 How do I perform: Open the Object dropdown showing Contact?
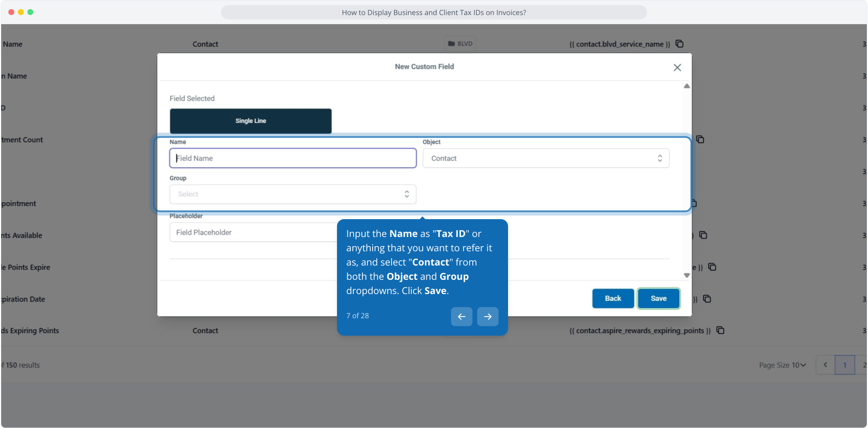click(546, 158)
